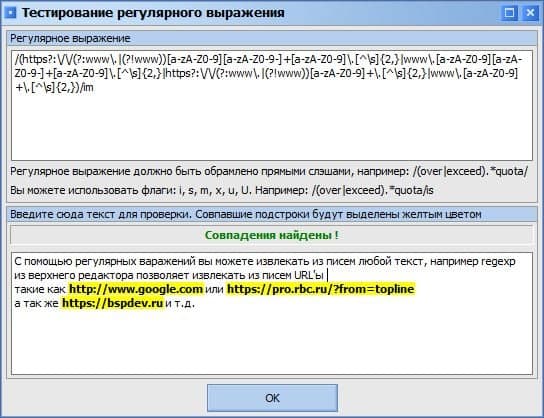Click the window icon in the title bar

[x=11, y=13]
